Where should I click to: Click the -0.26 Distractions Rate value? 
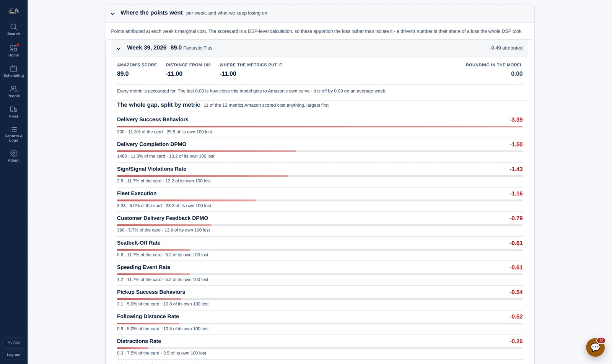point(516,341)
